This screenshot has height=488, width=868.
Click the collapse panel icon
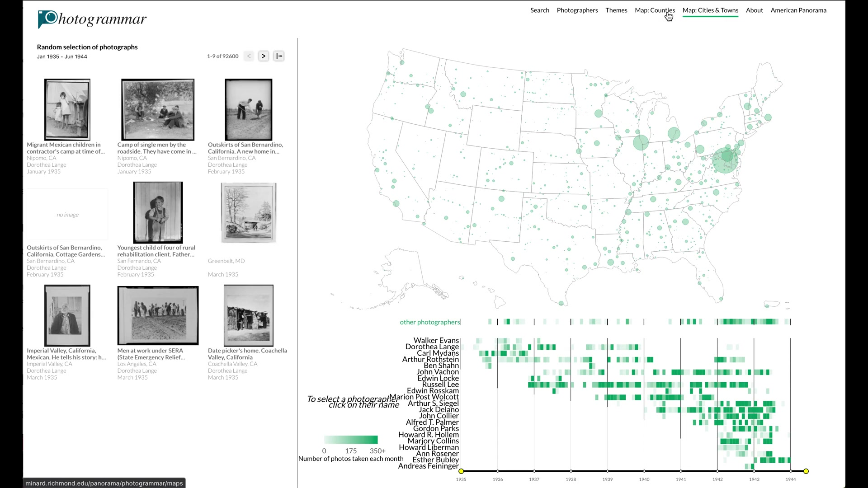pyautogui.click(x=279, y=56)
